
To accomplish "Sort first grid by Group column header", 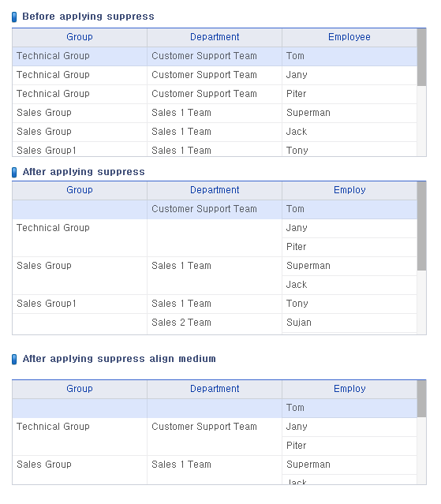I will pos(80,37).
